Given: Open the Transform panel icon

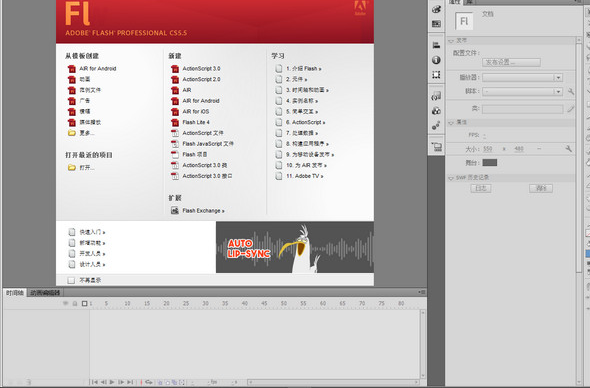Looking at the screenshot, I should (436, 75).
